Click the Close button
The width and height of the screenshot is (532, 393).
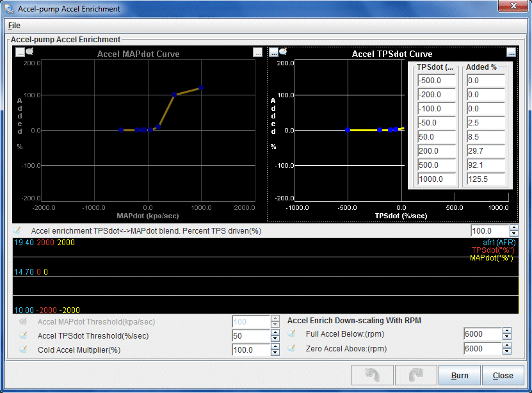point(503,375)
